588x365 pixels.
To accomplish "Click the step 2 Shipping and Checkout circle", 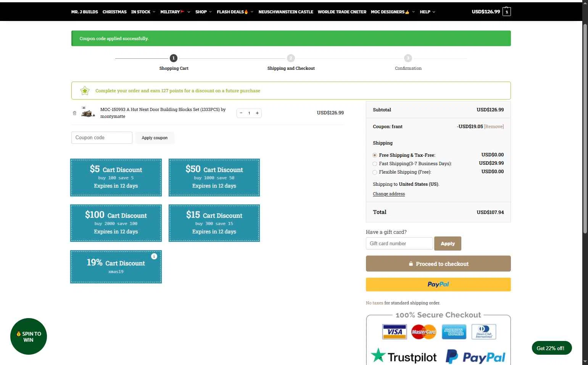I will click(x=291, y=58).
